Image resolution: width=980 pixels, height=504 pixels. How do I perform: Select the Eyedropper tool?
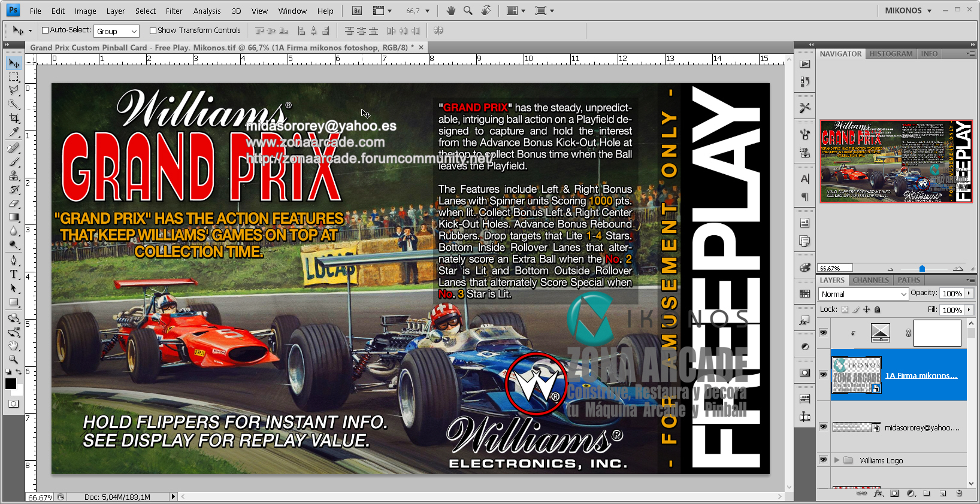point(13,132)
